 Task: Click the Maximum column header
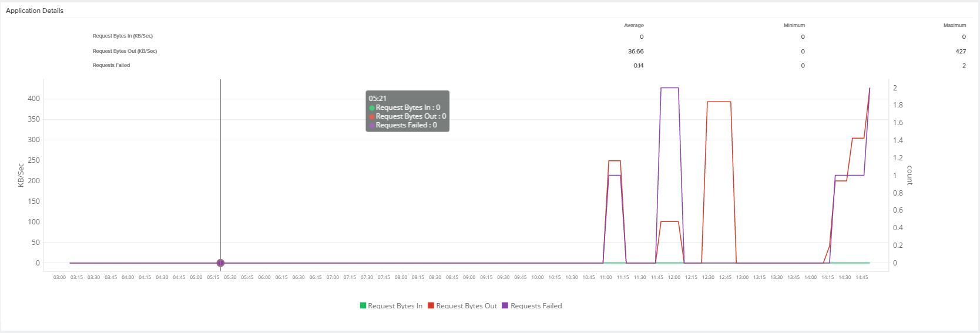coord(954,25)
